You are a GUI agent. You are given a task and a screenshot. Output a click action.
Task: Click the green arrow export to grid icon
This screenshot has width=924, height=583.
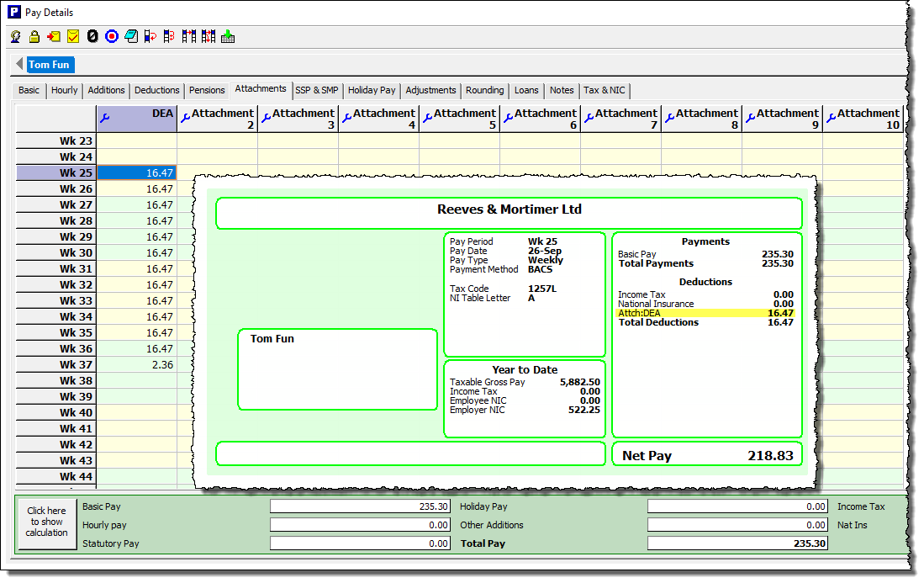point(228,36)
